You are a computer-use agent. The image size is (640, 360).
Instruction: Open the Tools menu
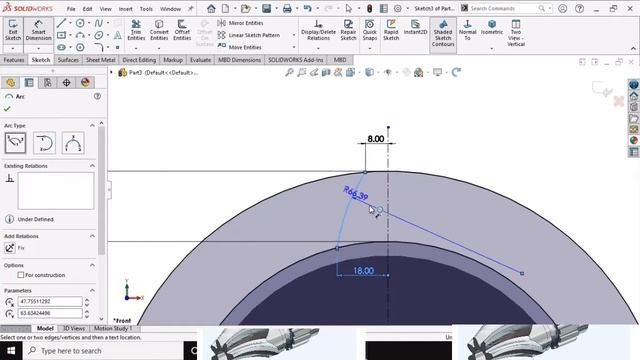pyautogui.click(x=146, y=9)
